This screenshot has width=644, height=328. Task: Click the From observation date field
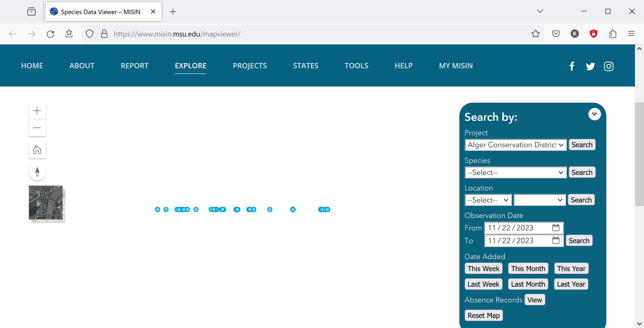pyautogui.click(x=518, y=228)
